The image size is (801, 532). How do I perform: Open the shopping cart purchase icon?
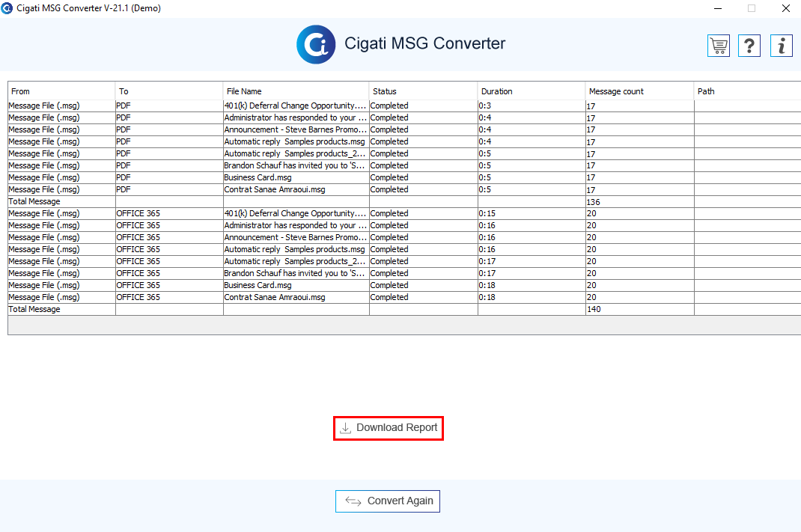pyautogui.click(x=718, y=46)
